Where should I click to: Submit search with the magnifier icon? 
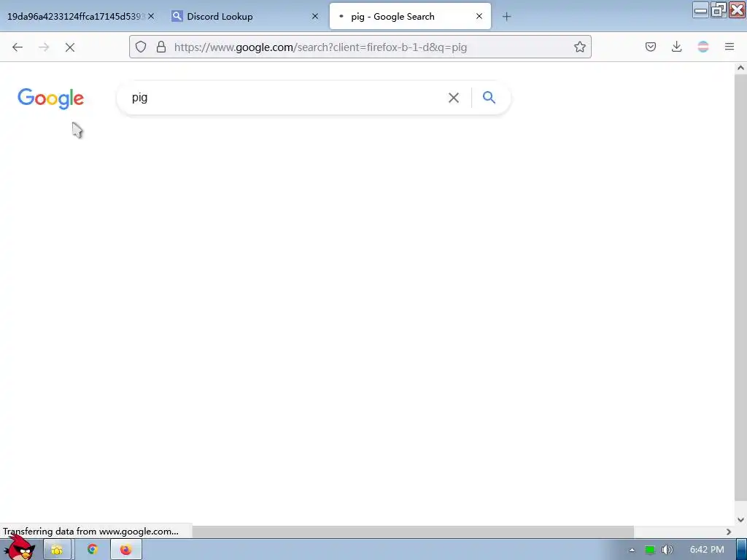point(489,98)
